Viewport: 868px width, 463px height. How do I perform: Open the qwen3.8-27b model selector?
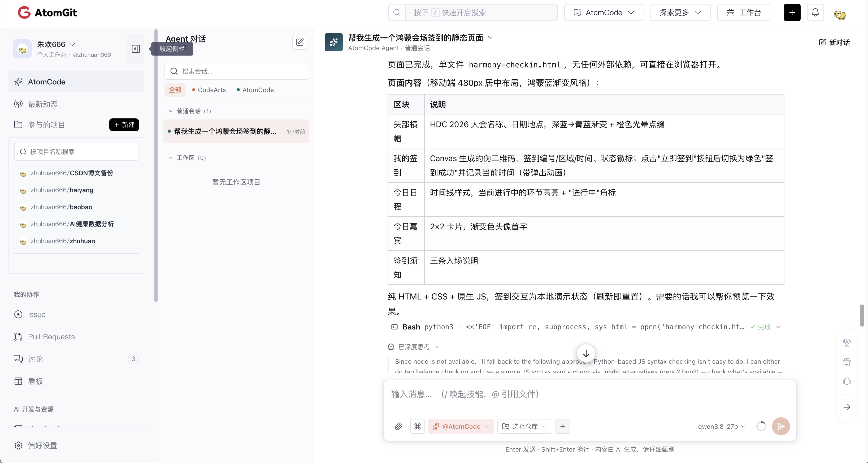[x=721, y=426]
